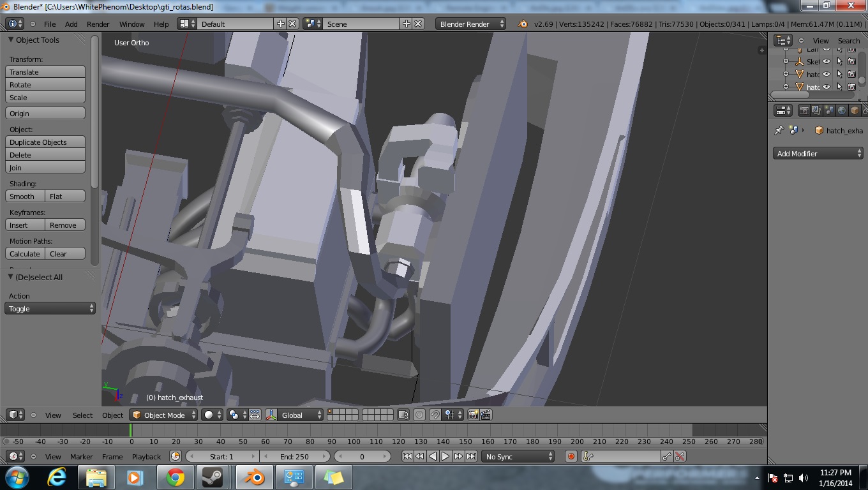This screenshot has width=868, height=490.
Task: Open the screen layout browser icon
Action: tap(186, 24)
